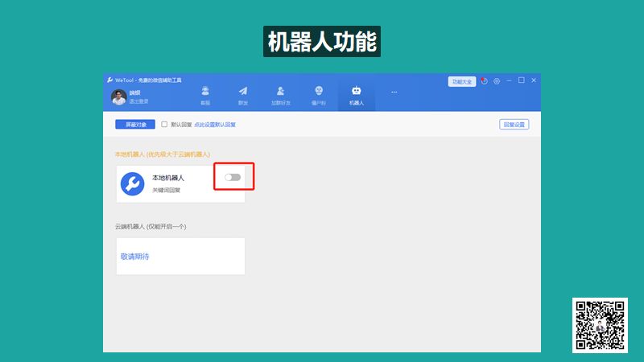The width and height of the screenshot is (644, 362).
Task: Open the 群发 paper-plane tab
Action: point(243,95)
